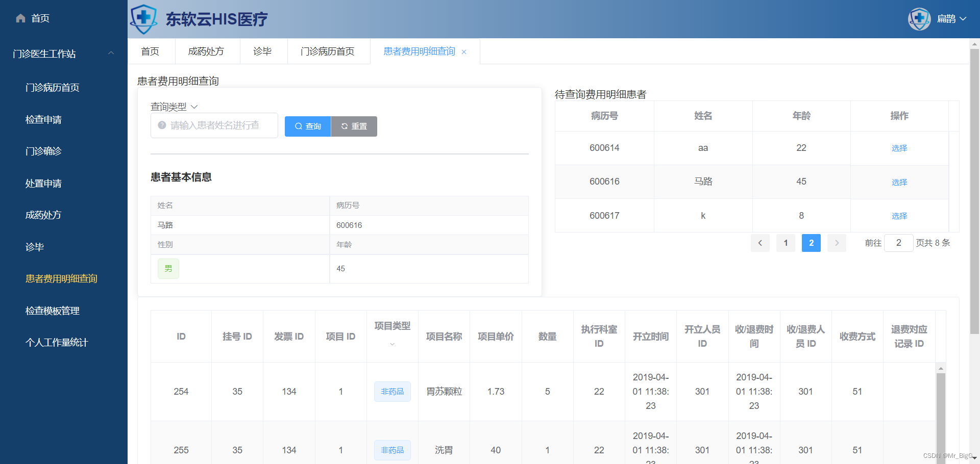The height and width of the screenshot is (464, 980).
Task: Click the 非药品 tag in row 255
Action: (392, 450)
